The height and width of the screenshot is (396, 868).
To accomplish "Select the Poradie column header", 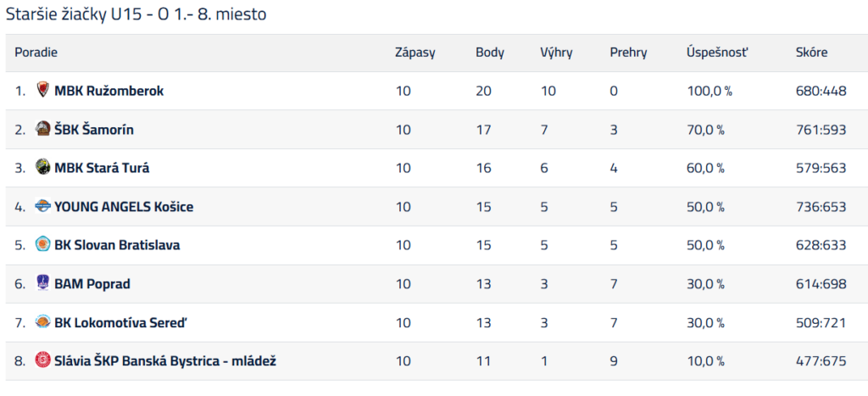I will tap(36, 53).
